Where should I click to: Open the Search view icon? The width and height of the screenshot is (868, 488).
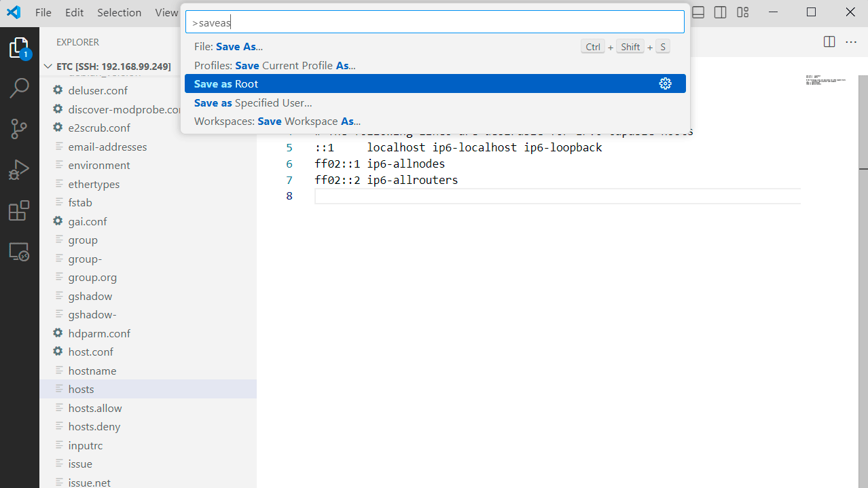click(19, 88)
